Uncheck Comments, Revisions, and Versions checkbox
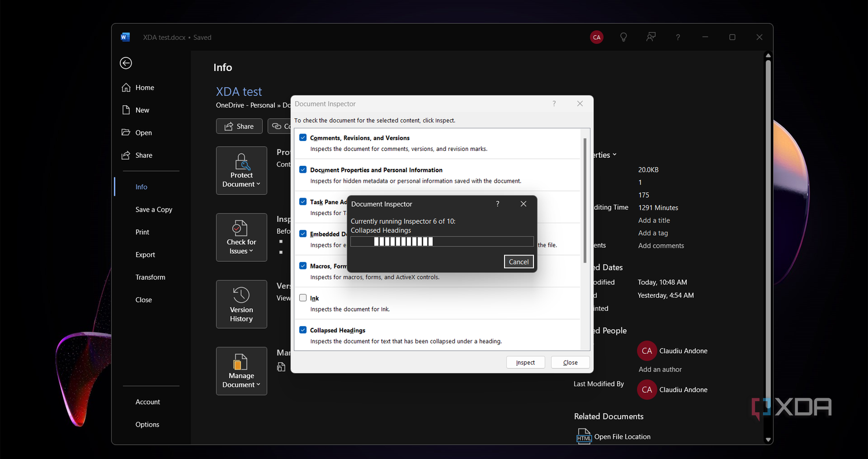 point(303,138)
